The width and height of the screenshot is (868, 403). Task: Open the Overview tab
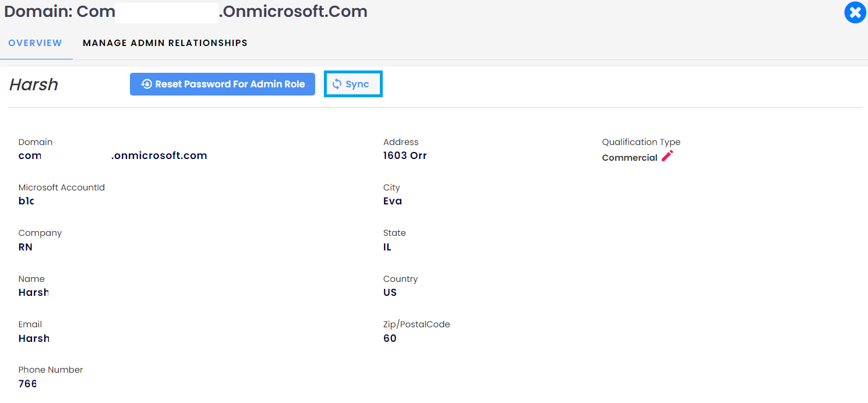pos(35,43)
